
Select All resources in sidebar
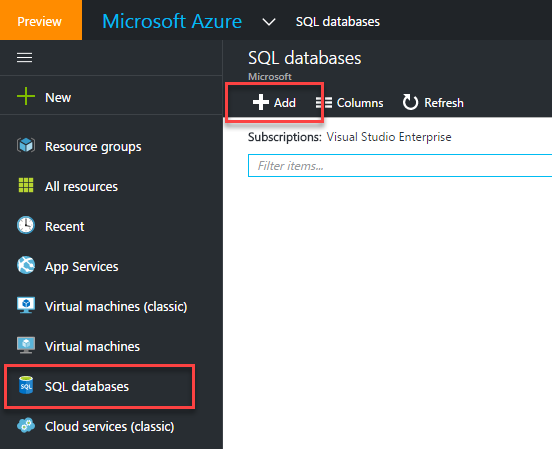coord(81,187)
